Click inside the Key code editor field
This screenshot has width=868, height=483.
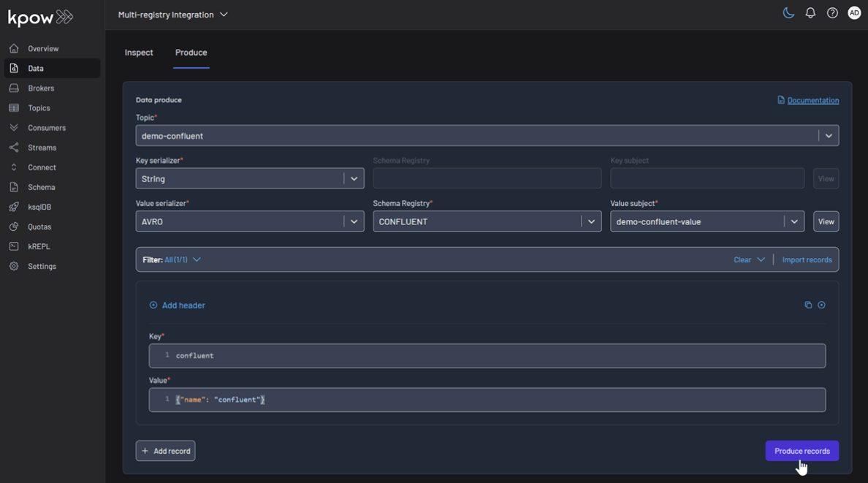point(438,356)
